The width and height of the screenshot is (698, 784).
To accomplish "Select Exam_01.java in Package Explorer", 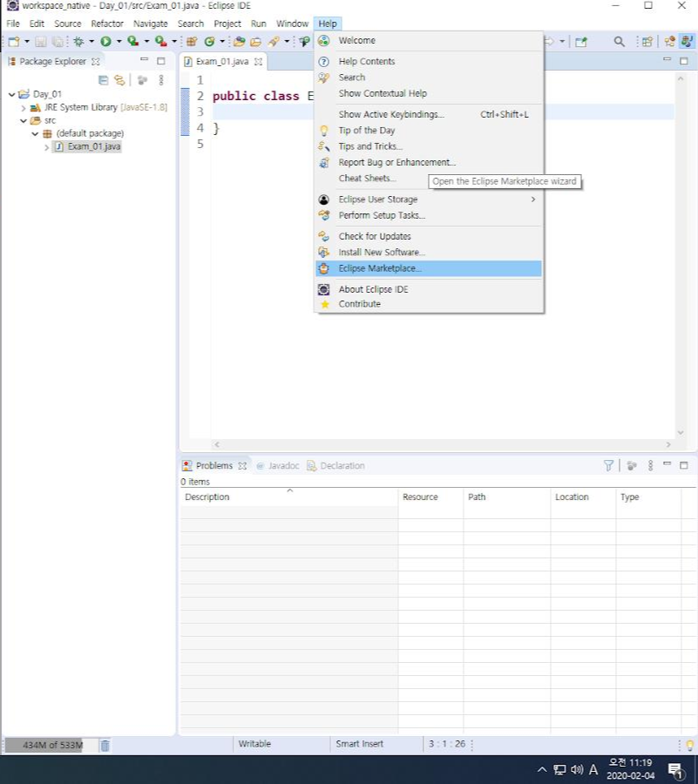I will tap(87, 146).
